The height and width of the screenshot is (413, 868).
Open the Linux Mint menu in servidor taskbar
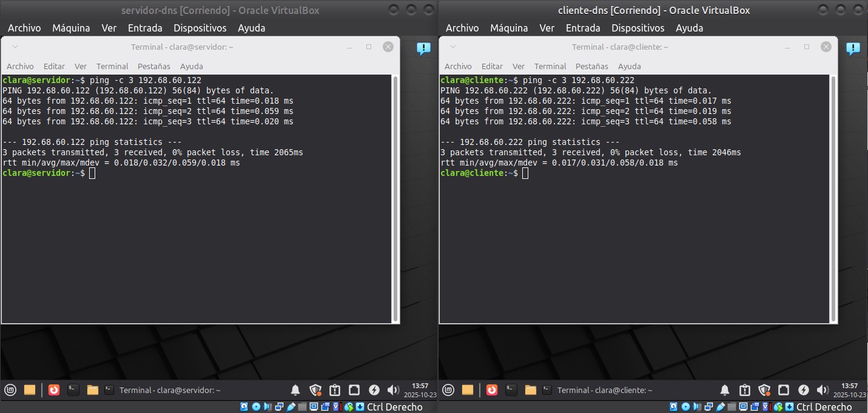coord(10,390)
